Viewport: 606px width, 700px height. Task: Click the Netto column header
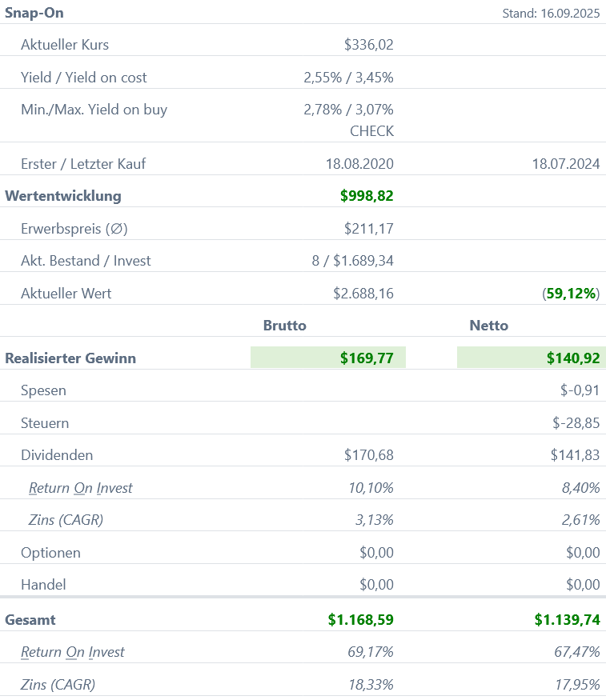pyautogui.click(x=488, y=326)
